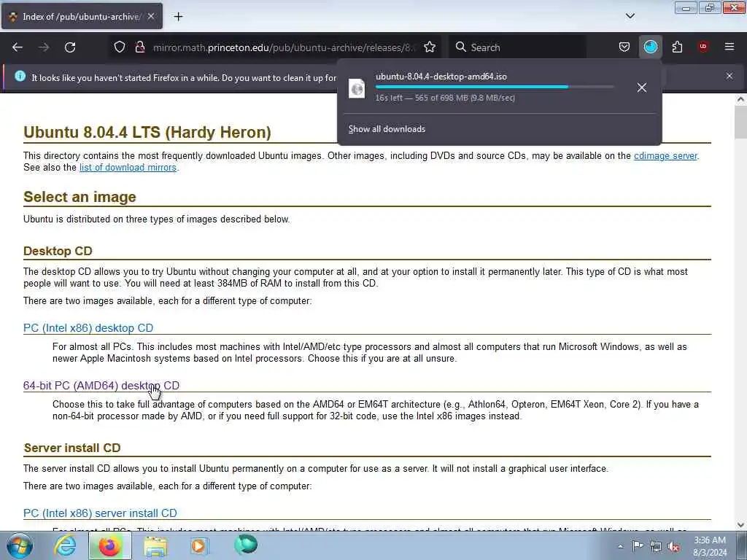Open the cdimage server link

(x=665, y=156)
